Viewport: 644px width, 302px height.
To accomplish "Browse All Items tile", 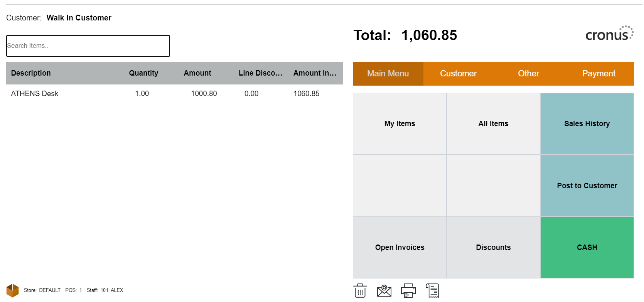I will click(493, 124).
